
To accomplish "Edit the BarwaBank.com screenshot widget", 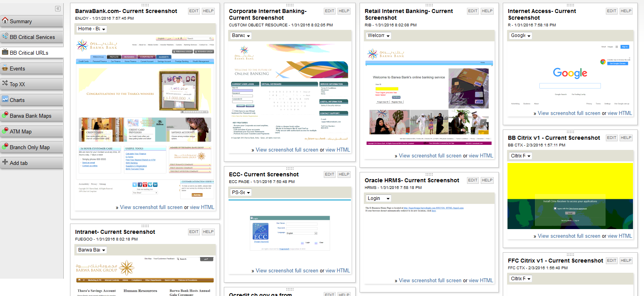I will (x=194, y=11).
